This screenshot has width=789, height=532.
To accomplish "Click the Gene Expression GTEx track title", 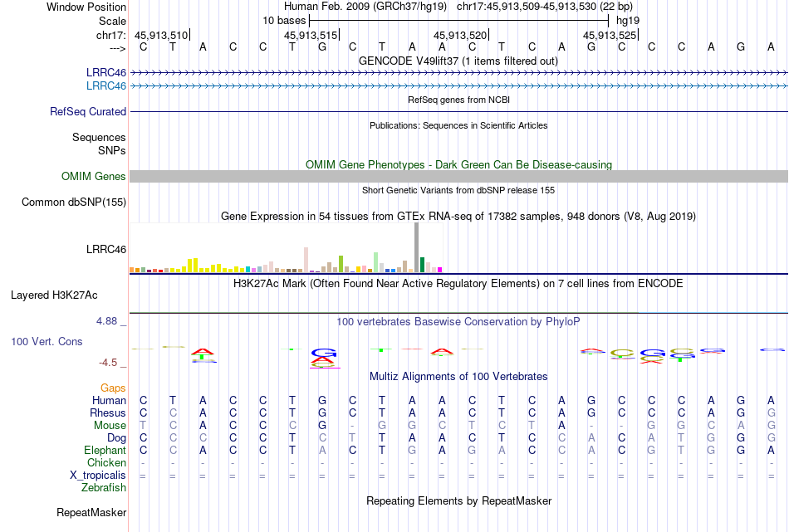I will coord(458,217).
